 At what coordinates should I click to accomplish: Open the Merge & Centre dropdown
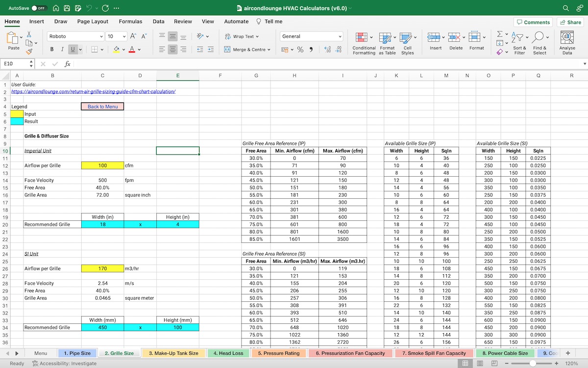pyautogui.click(x=269, y=50)
